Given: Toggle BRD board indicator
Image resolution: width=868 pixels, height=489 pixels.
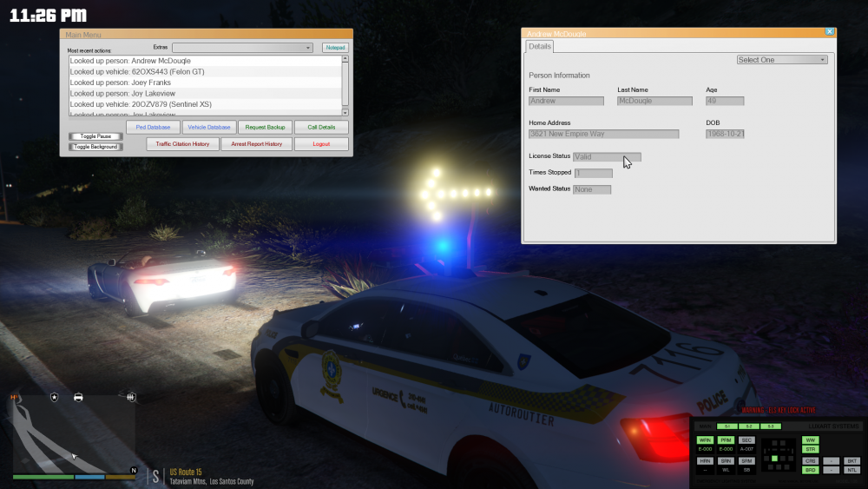Looking at the screenshot, I should pyautogui.click(x=811, y=470).
